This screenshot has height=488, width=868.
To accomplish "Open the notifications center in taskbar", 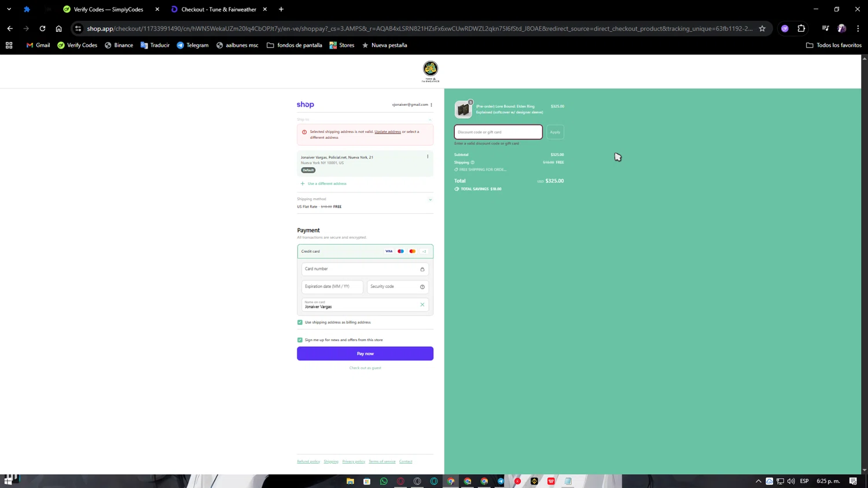I will click(x=854, y=481).
